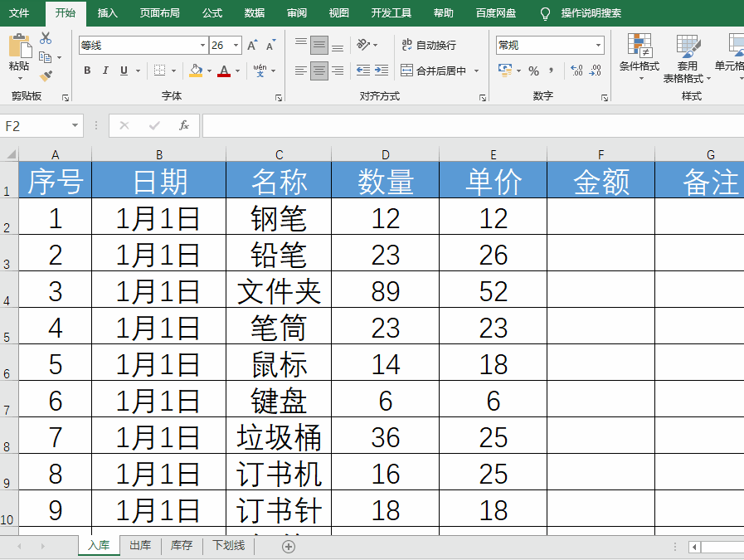The width and height of the screenshot is (744, 560).
Task: Apply red font color icon
Action: coord(224,71)
